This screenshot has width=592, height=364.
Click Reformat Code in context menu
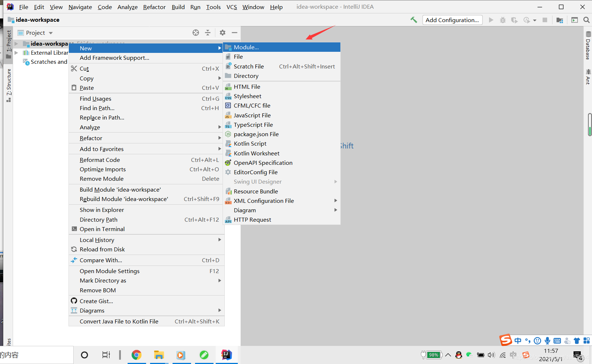click(146, 160)
